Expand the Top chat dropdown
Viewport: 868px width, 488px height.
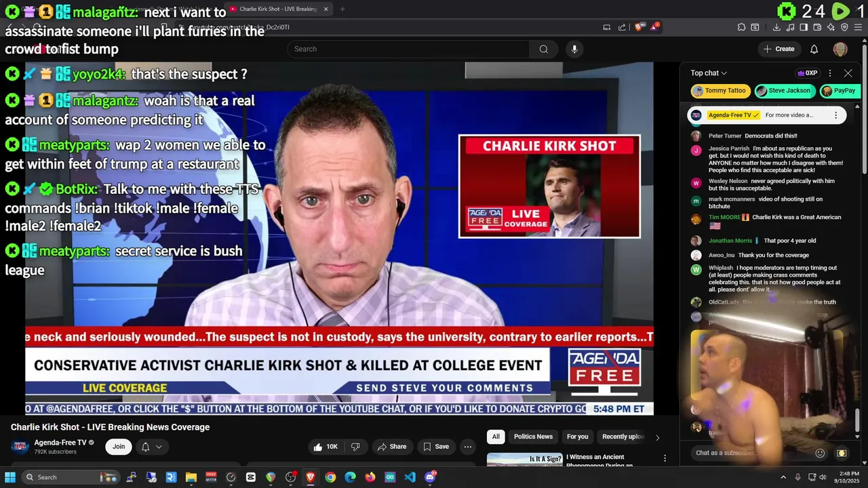coord(709,73)
